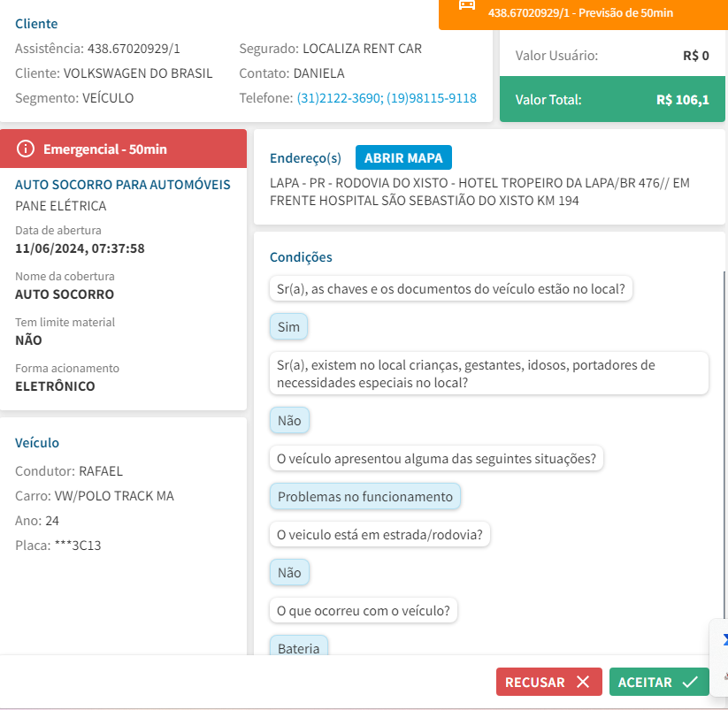The width and height of the screenshot is (728, 710).
Task: Click the X icon on RECUSAR button
Action: click(582, 682)
